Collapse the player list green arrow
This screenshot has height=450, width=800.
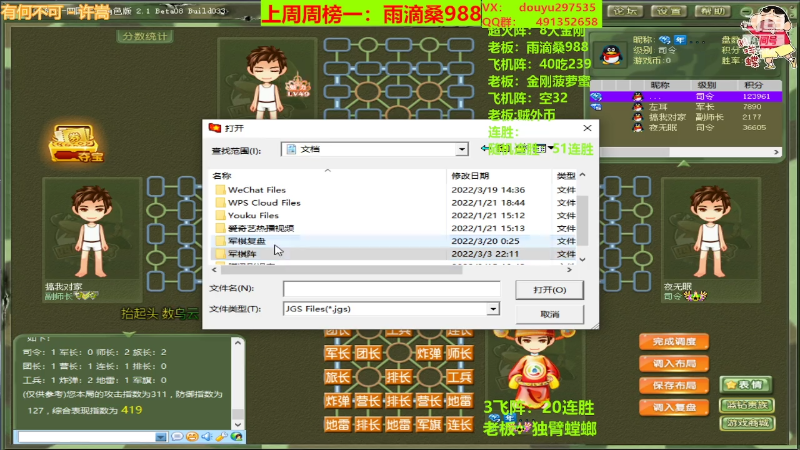[x=684, y=163]
